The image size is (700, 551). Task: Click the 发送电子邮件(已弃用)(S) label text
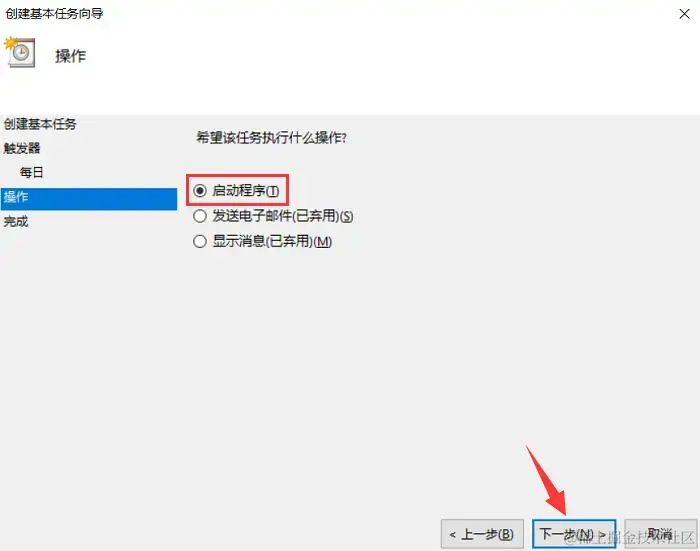coord(283,217)
